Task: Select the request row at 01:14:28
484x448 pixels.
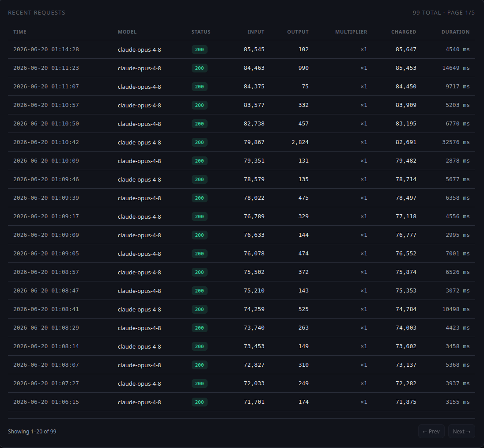Action: (x=242, y=49)
